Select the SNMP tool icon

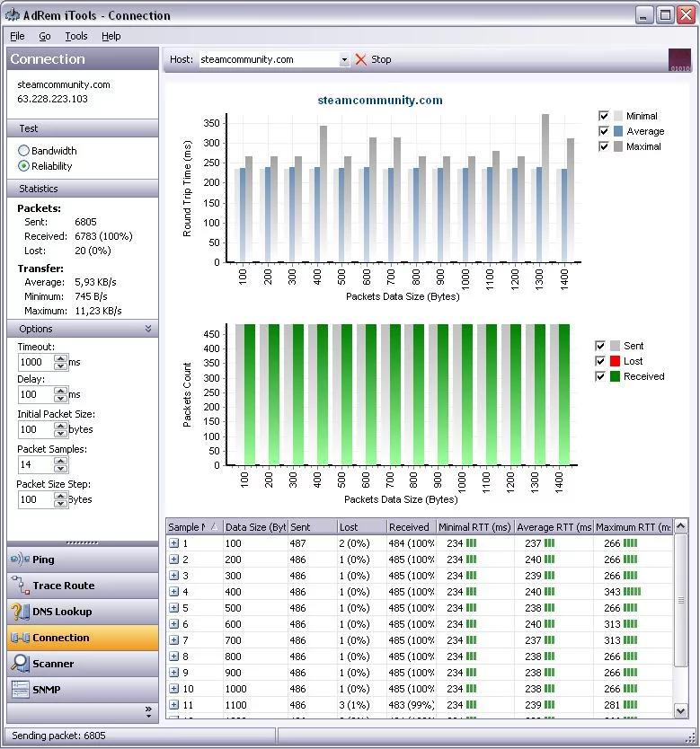coord(19,690)
